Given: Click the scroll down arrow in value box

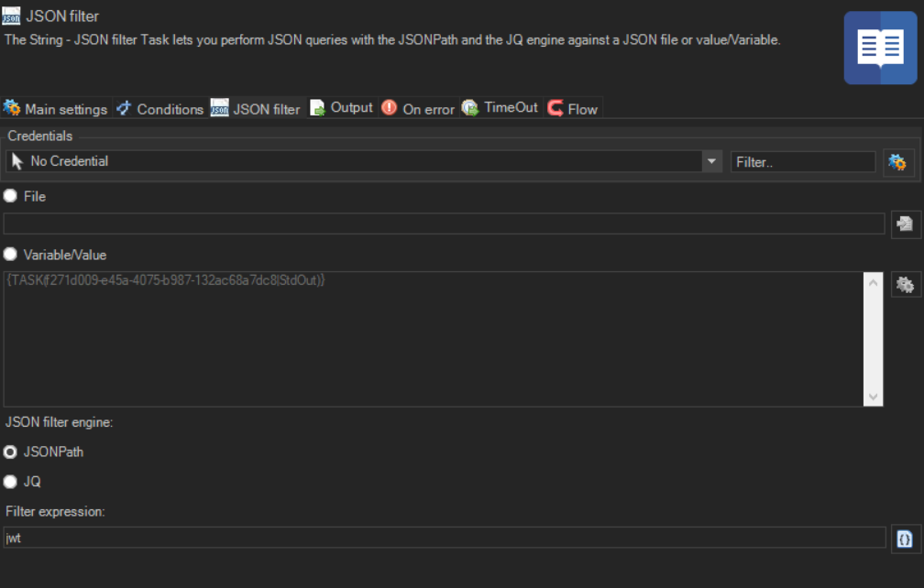Looking at the screenshot, I should coord(873,397).
